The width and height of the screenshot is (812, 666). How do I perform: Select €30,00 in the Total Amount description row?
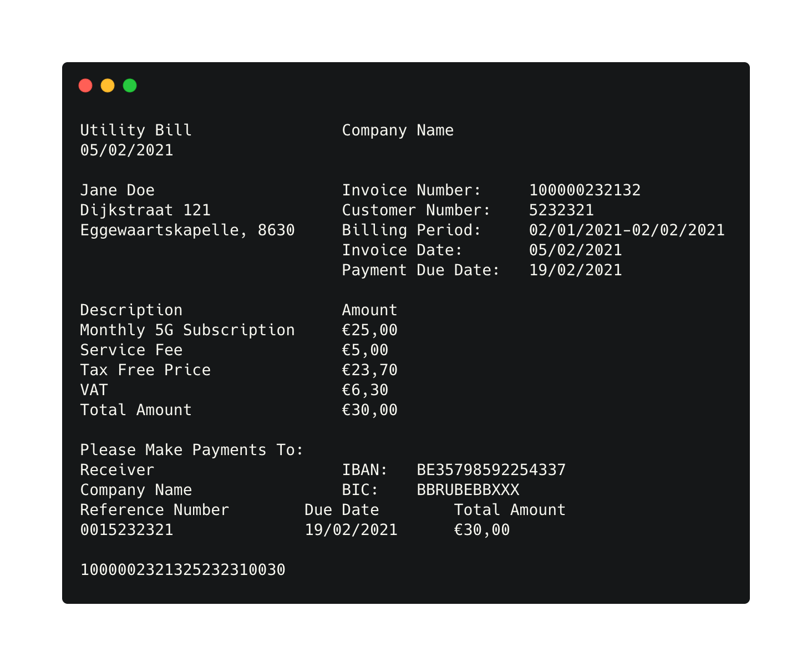click(369, 410)
